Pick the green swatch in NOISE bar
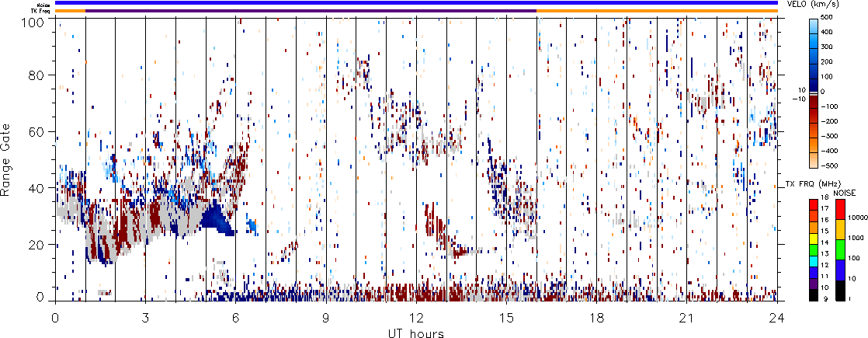Image resolution: width=868 pixels, height=338 pixels. click(838, 249)
